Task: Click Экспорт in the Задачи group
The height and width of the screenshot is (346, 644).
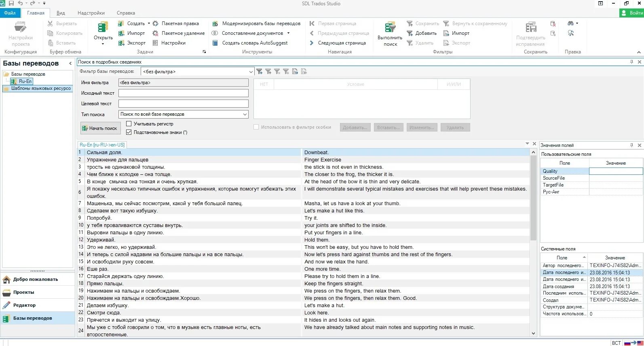Action: (x=132, y=43)
